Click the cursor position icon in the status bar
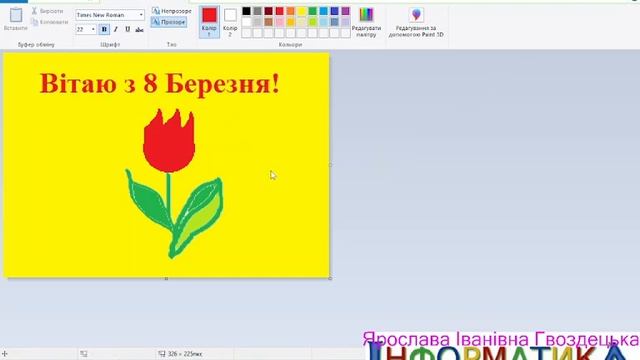640x360 pixels. coord(5,354)
